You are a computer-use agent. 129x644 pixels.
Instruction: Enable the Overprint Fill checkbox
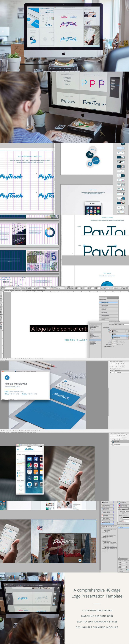118,341
